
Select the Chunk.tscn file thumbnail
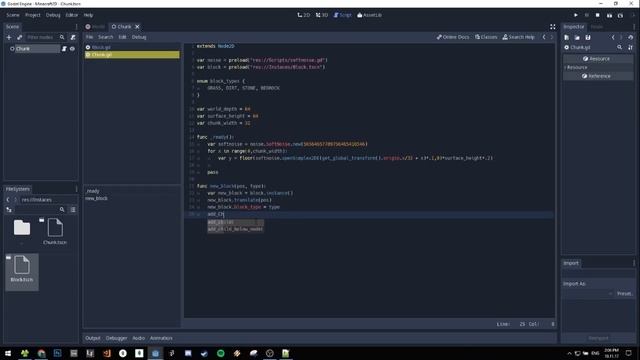click(55, 231)
